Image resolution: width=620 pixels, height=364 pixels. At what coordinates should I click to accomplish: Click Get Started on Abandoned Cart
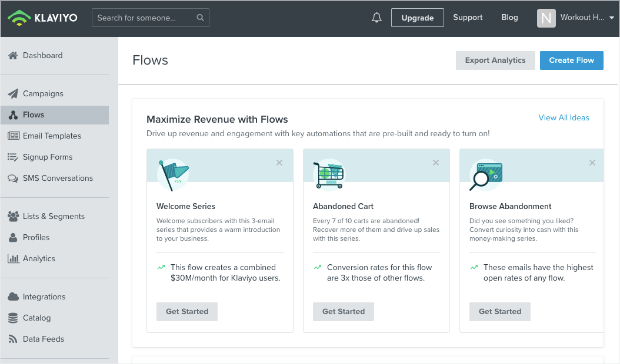click(343, 311)
